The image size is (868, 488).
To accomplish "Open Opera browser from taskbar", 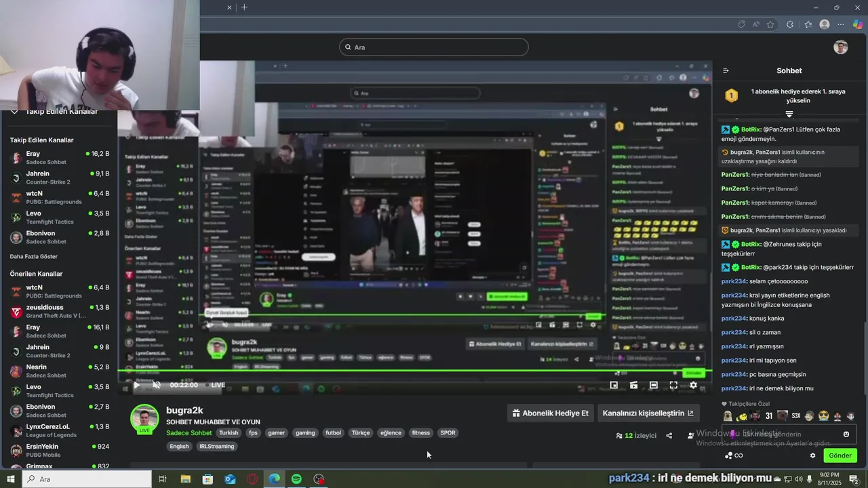I will pyautogui.click(x=252, y=479).
